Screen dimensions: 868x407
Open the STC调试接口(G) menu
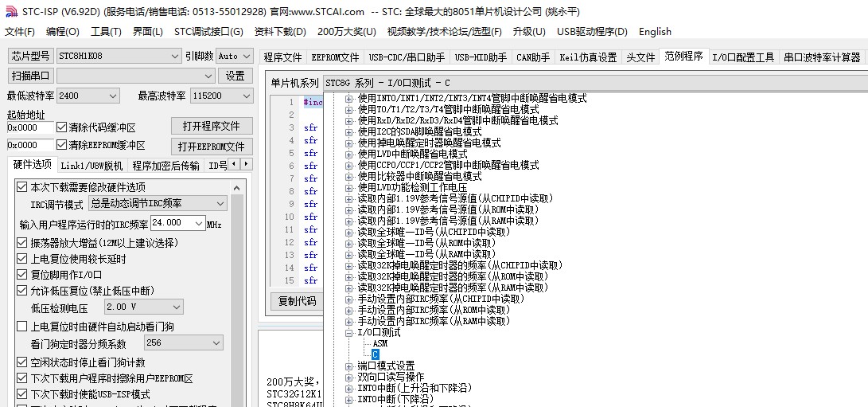[208, 32]
